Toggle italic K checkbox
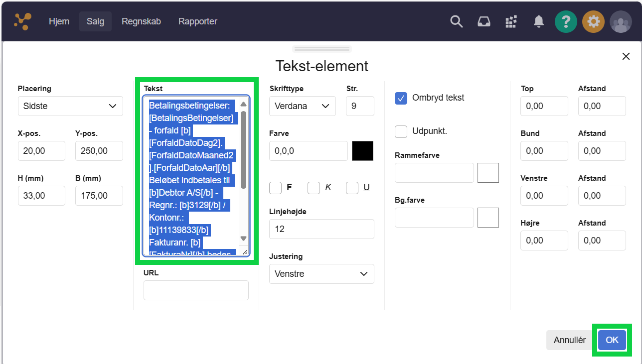642x364 pixels. point(314,188)
